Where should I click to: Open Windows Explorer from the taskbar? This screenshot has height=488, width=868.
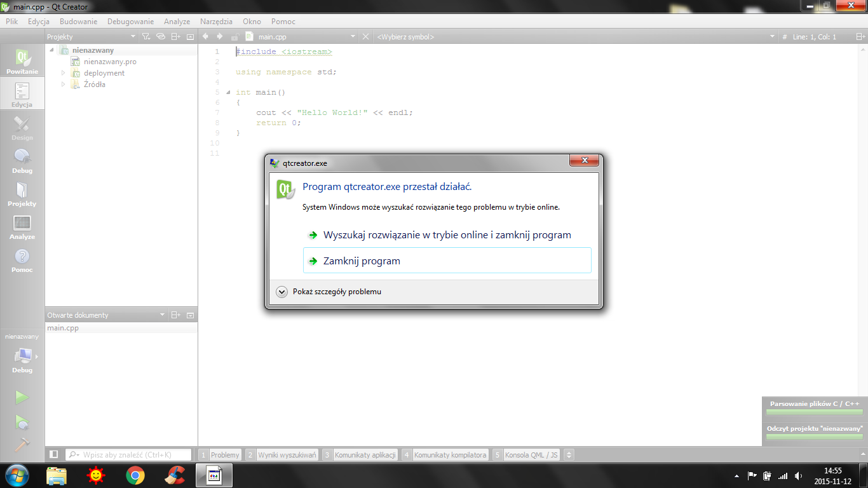57,475
